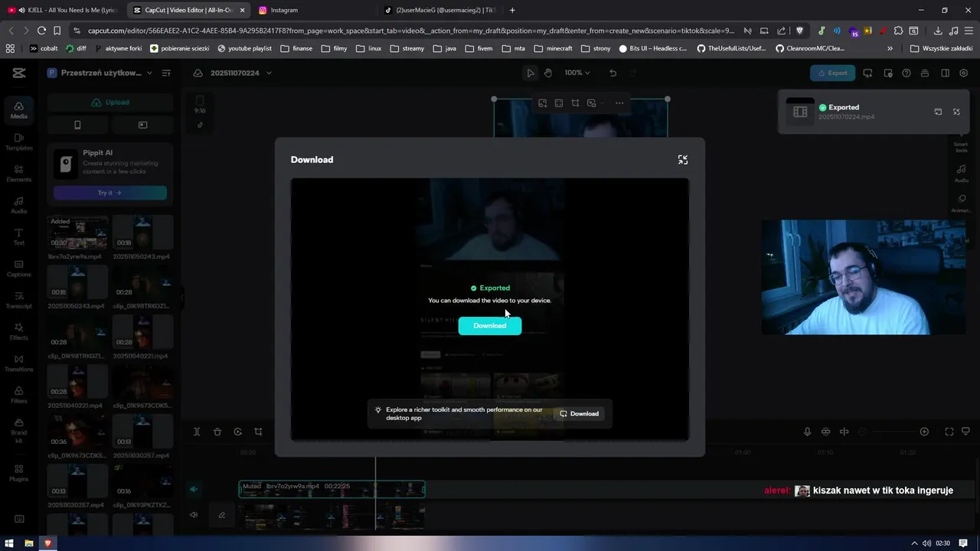Select the clip_0IK93PKZTXZ... media thumbnail
Screen dimensions: 980x551
point(142,482)
